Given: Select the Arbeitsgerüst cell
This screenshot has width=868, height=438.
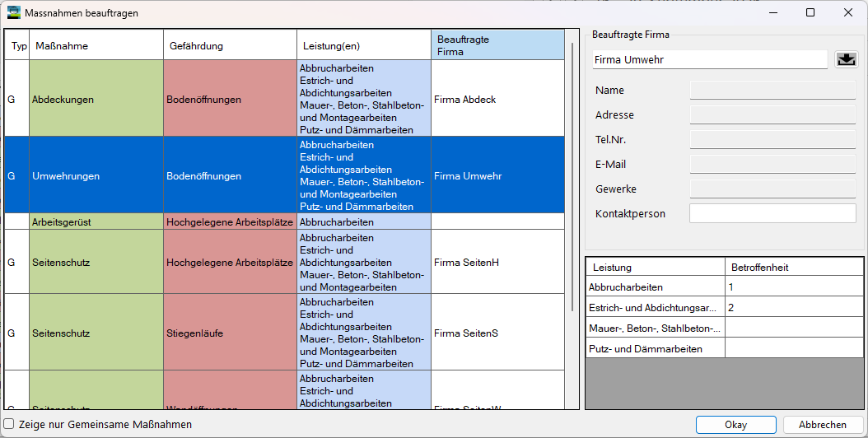Looking at the screenshot, I should coord(96,222).
